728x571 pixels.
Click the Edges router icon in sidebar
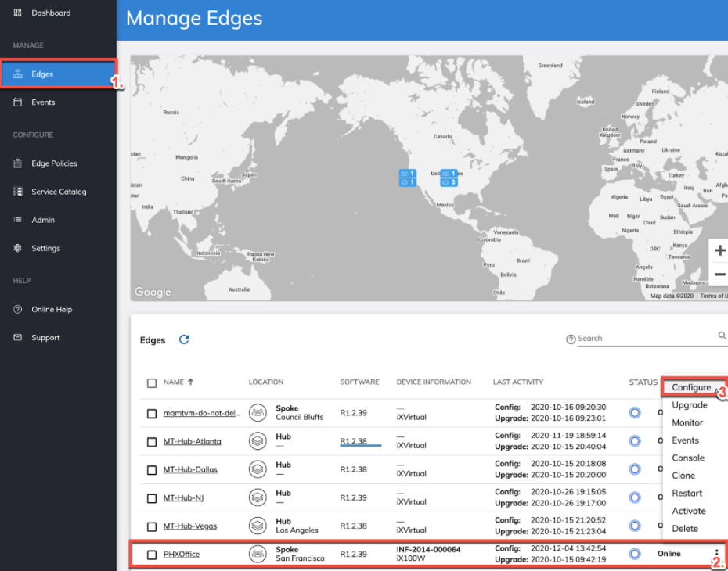(x=18, y=74)
